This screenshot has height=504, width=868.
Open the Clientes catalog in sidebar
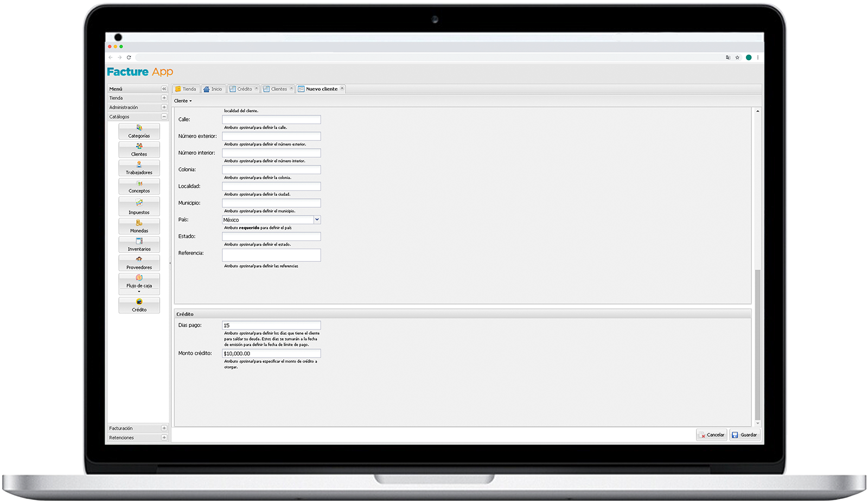(139, 150)
